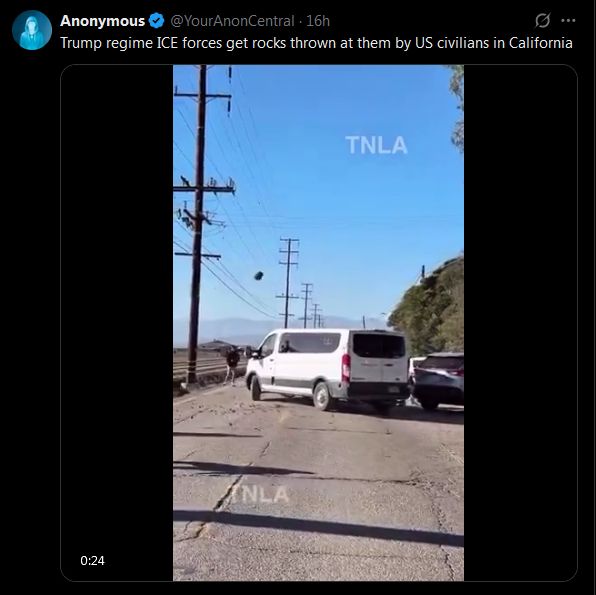Click the tall utility pole in video
Image resolution: width=596 pixels, height=595 pixels.
tap(197, 224)
